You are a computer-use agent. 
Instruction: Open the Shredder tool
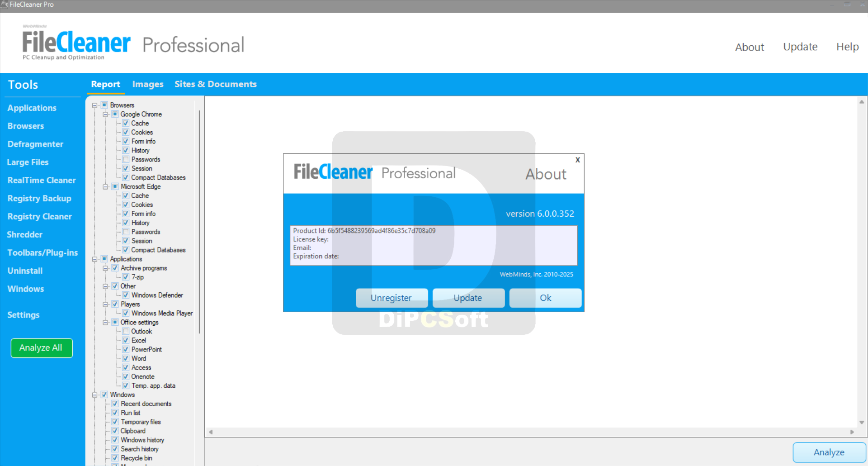pyautogui.click(x=24, y=235)
